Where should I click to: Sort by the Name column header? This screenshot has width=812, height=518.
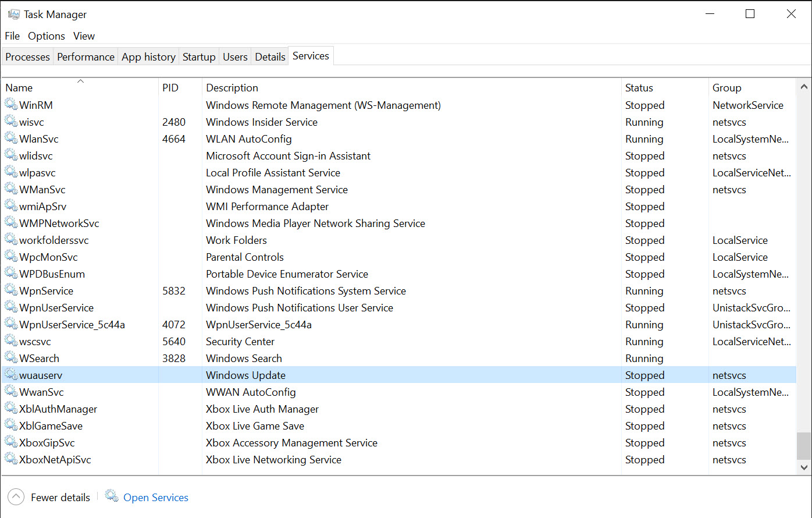(80, 87)
